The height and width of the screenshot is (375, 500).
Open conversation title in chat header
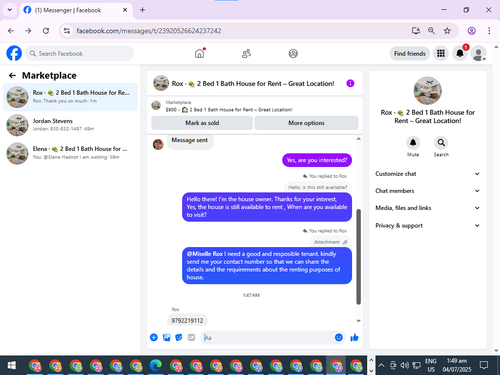coord(253,84)
